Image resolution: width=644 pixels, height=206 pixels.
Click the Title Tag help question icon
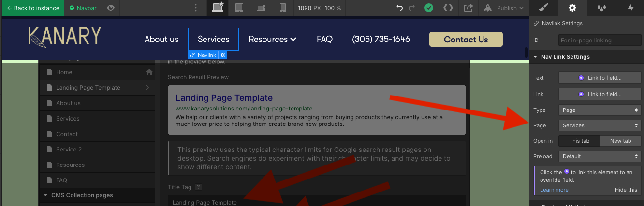[198, 187]
